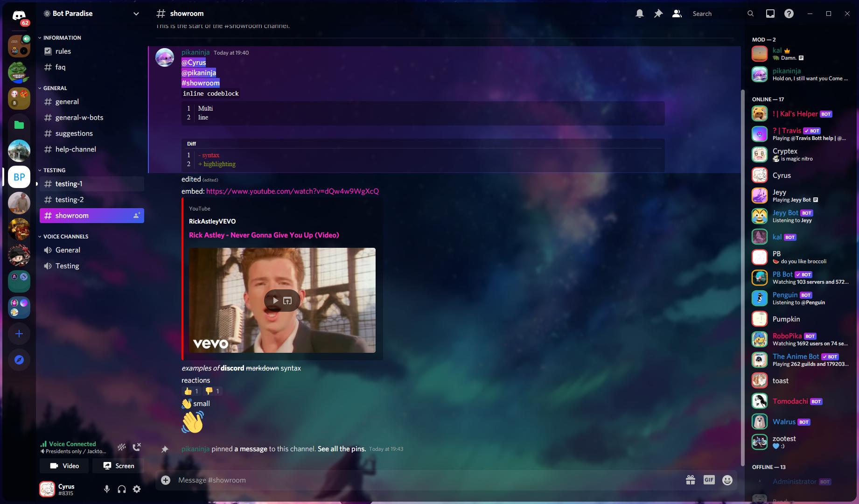The image size is (859, 504).
Task: Collapse the INFORMATION category
Action: pos(60,37)
